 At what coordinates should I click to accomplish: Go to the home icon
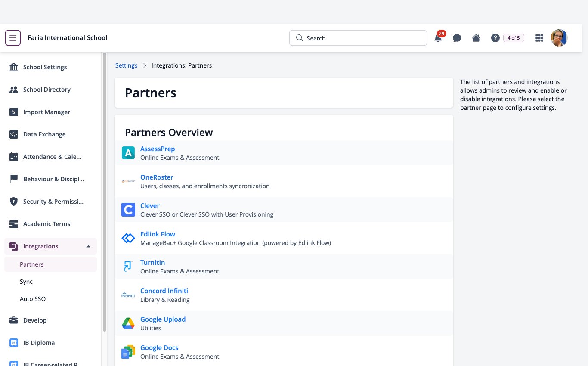click(x=476, y=38)
